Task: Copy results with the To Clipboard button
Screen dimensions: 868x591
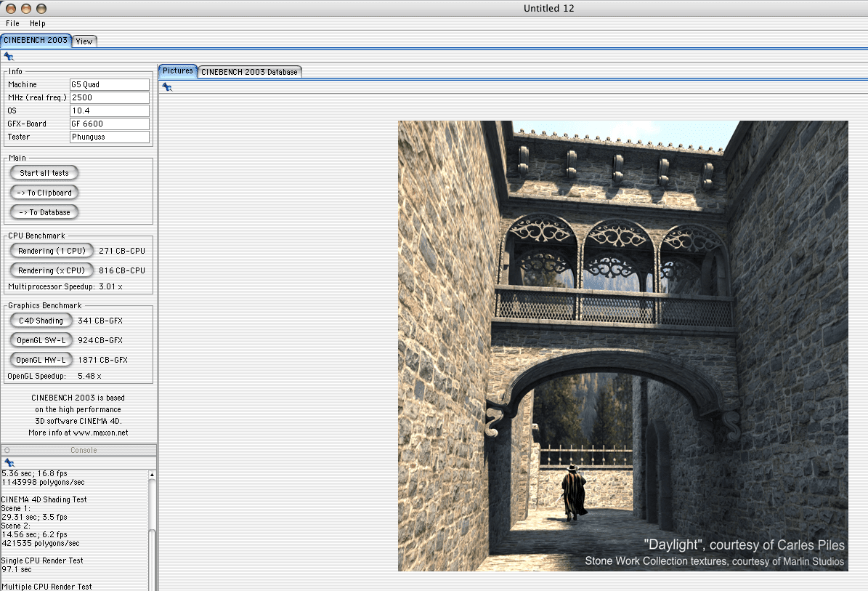Action: (x=45, y=193)
